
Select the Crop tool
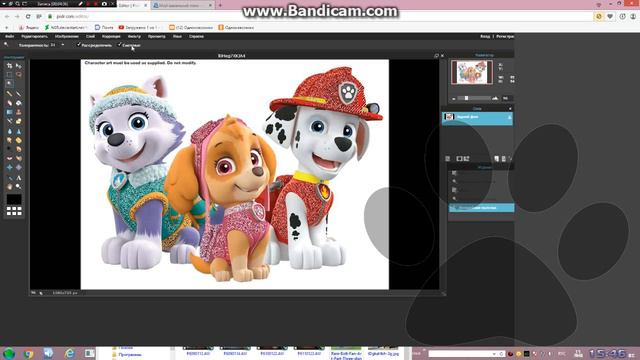[9, 66]
